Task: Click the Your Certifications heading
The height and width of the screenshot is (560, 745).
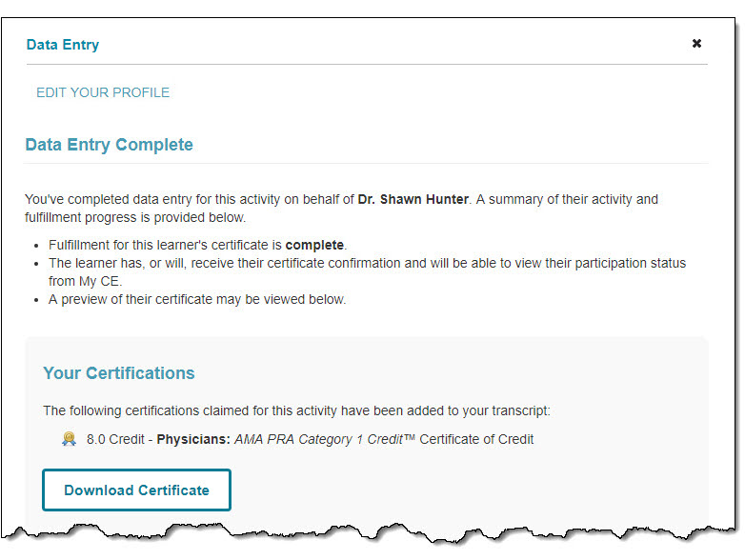Action: (118, 373)
